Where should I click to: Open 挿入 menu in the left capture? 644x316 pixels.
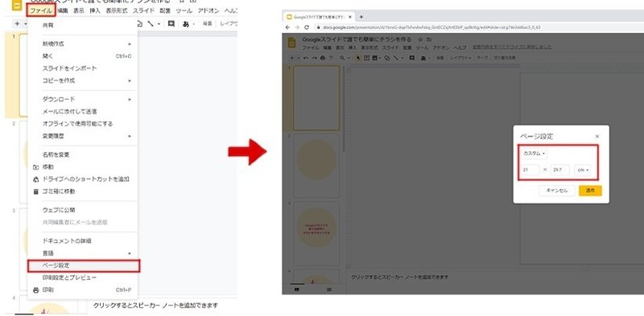coord(95,11)
